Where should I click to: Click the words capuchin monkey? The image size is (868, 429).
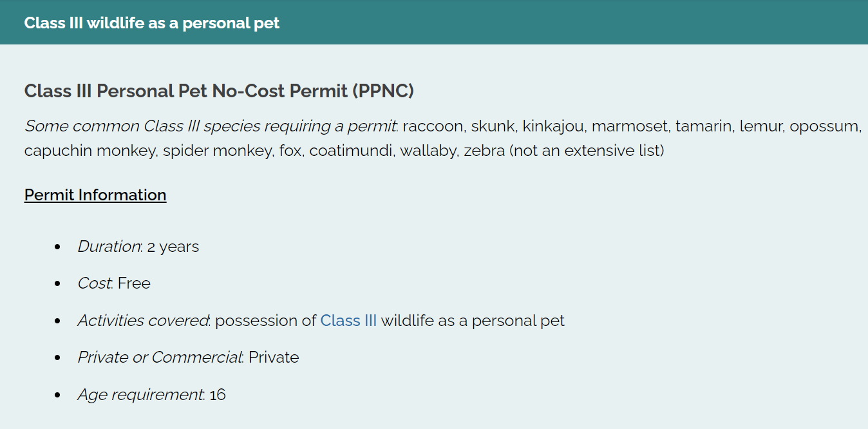tap(89, 151)
